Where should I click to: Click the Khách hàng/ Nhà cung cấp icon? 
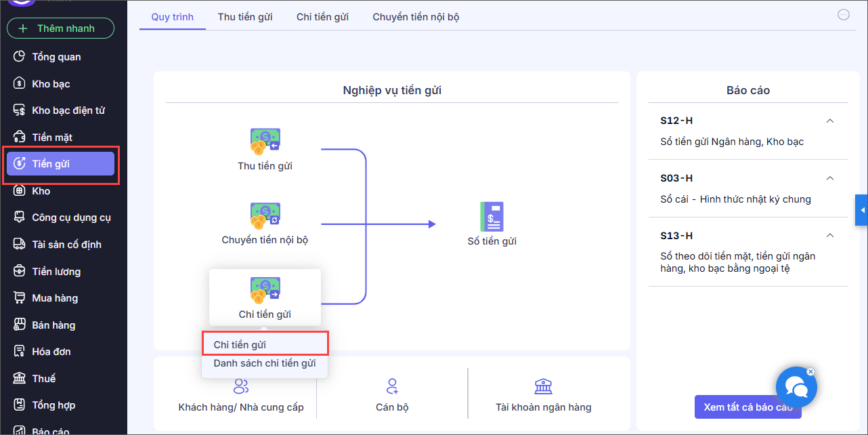point(240,387)
